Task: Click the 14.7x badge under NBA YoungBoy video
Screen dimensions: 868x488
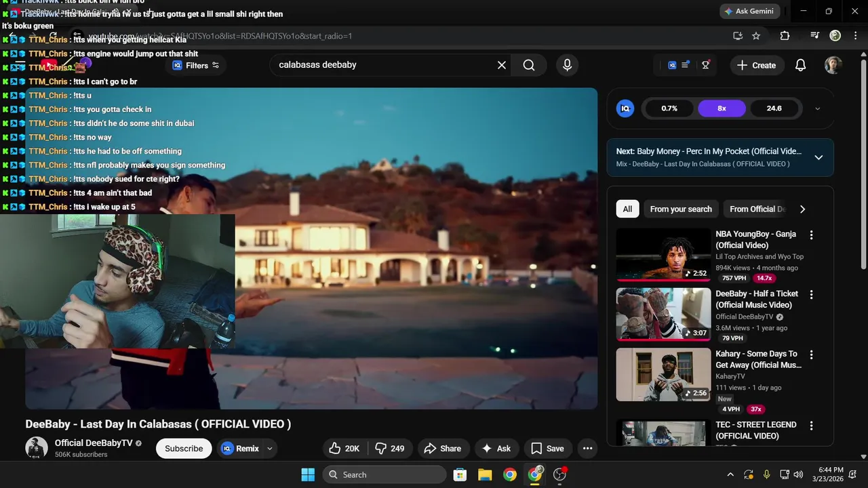Action: 764,278
